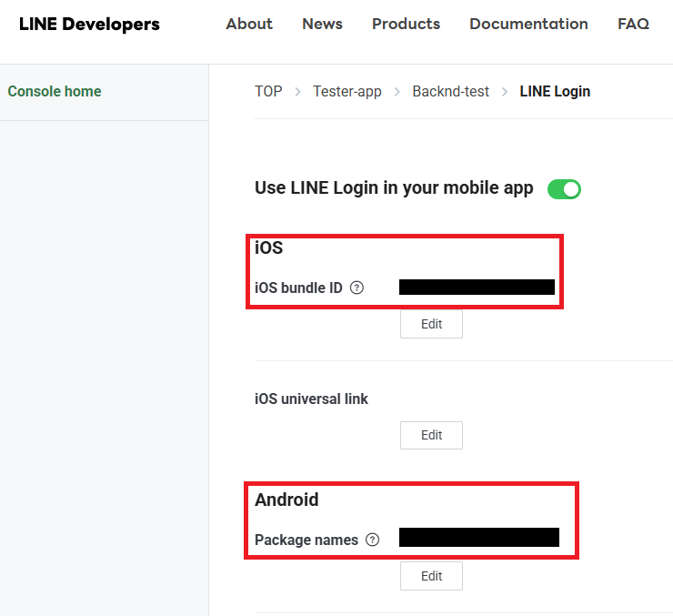Disable Use LINE Login in mobile app toggle

pyautogui.click(x=564, y=189)
